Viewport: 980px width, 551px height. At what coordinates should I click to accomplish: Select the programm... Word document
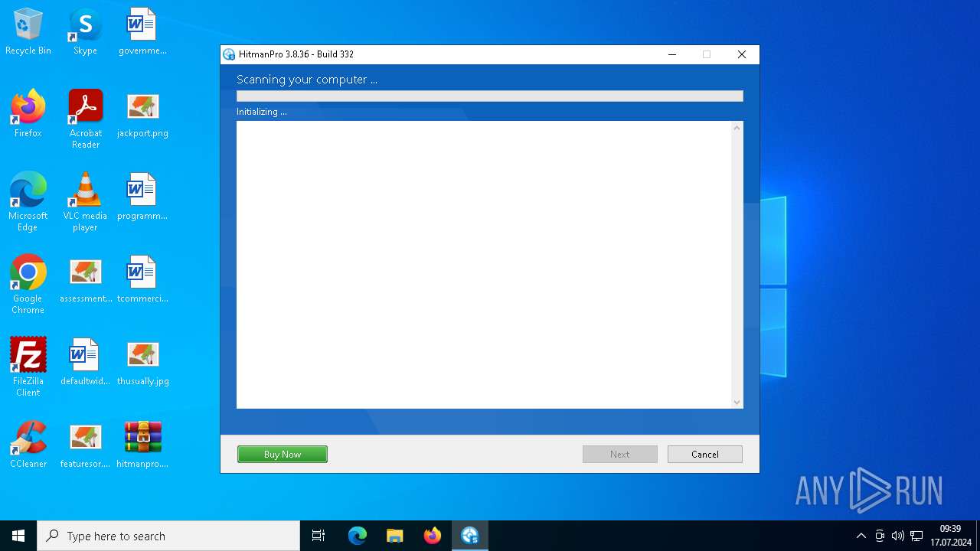(x=142, y=197)
